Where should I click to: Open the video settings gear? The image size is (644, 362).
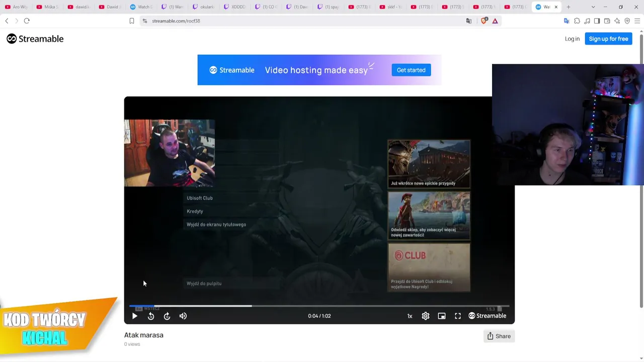point(426,316)
